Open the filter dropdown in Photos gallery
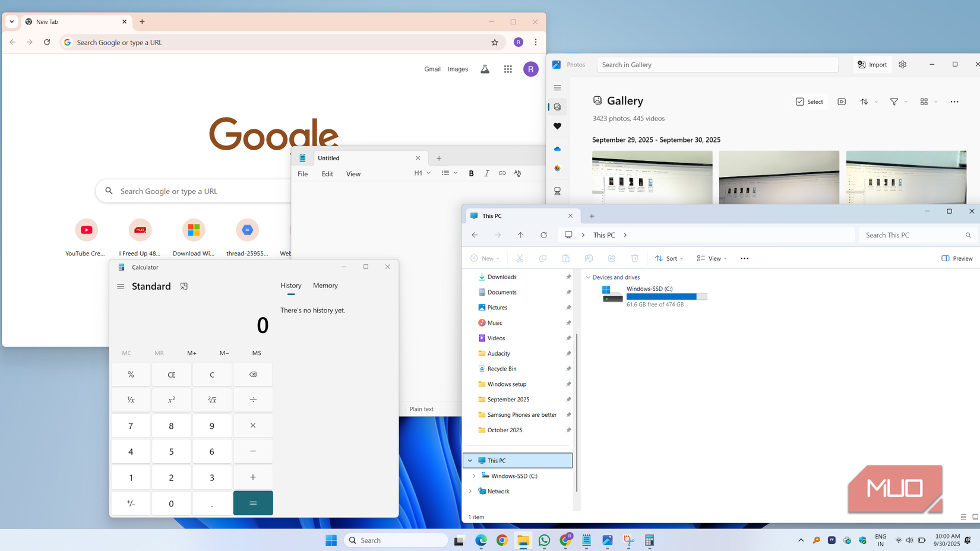This screenshot has width=980, height=551. (x=899, y=102)
